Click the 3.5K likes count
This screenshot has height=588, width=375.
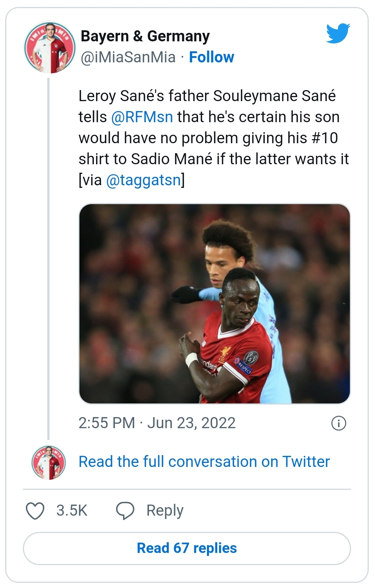(72, 511)
